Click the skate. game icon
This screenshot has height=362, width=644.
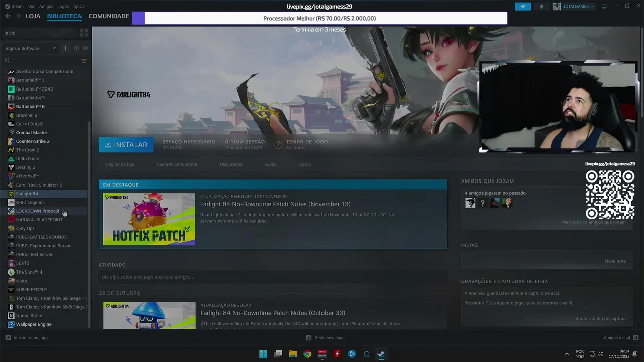pyautogui.click(x=11, y=281)
